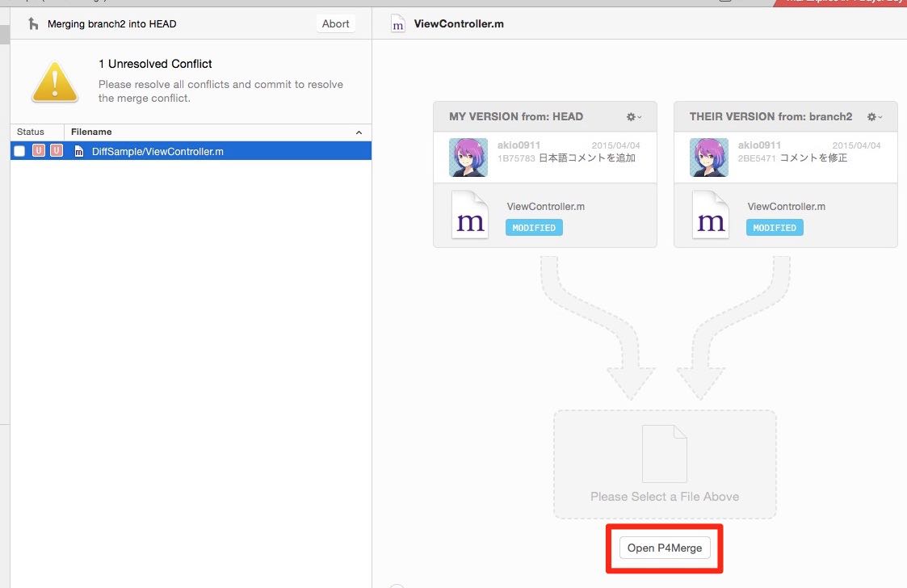This screenshot has width=907, height=588.
Task: Select the MY VERSION ViewController.m file icon
Action: [x=470, y=215]
